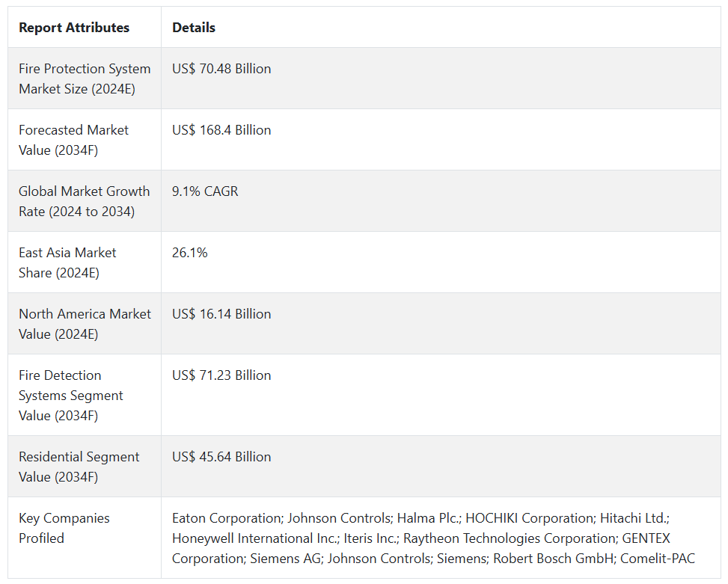The image size is (728, 584).
Task: Select Residential Segment Value (2034F) cell
Action: (79, 467)
